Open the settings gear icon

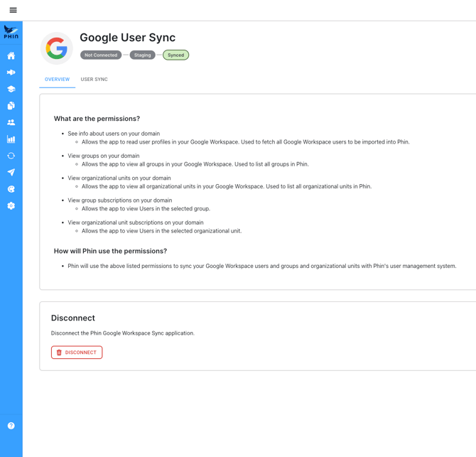click(x=11, y=206)
